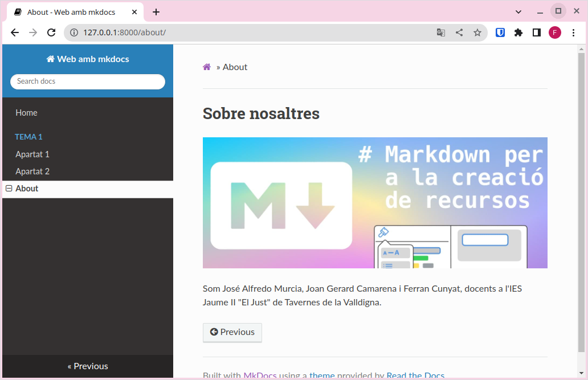588x380 pixels.
Task: Open the tab search dropdown arrow
Action: (518, 12)
